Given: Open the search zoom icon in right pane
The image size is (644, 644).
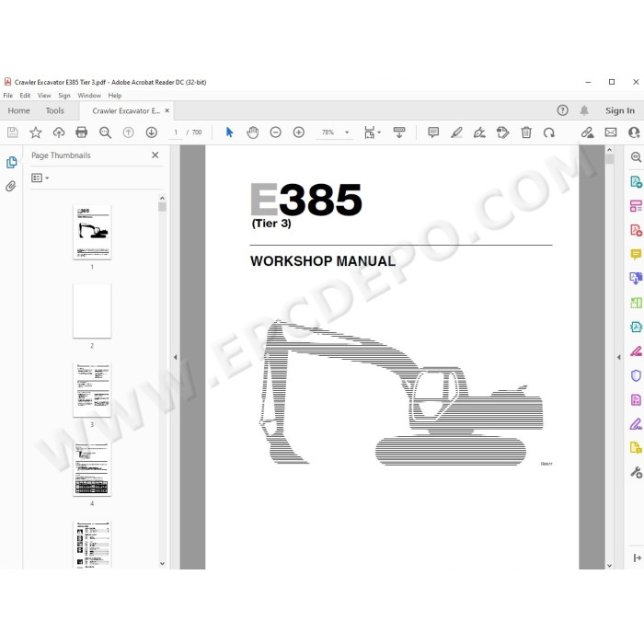Looking at the screenshot, I should tap(636, 157).
